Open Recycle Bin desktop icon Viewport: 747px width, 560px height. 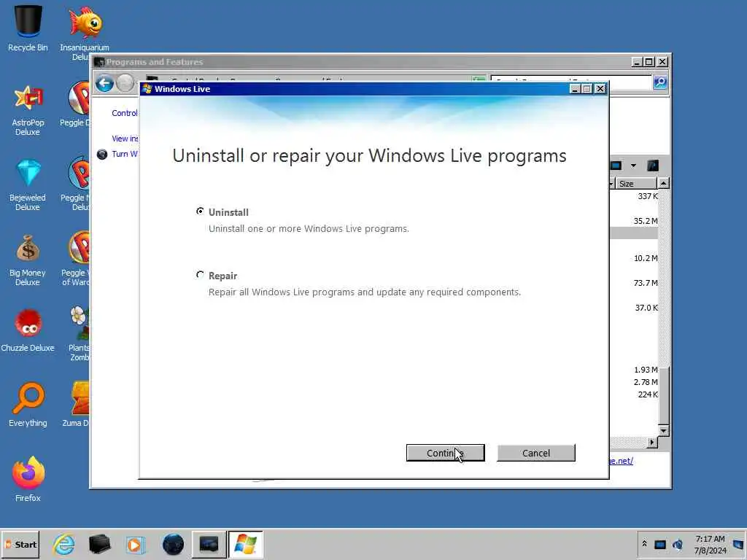pos(28,28)
